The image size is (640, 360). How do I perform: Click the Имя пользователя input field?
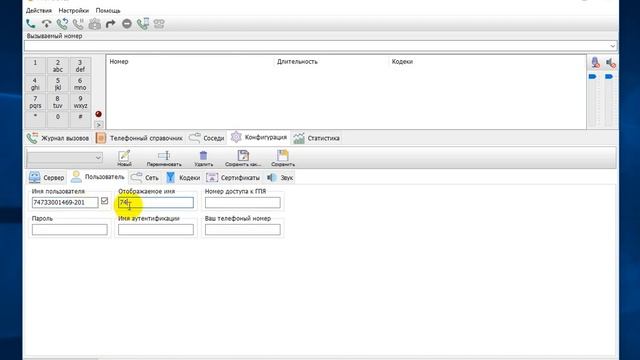click(65, 202)
